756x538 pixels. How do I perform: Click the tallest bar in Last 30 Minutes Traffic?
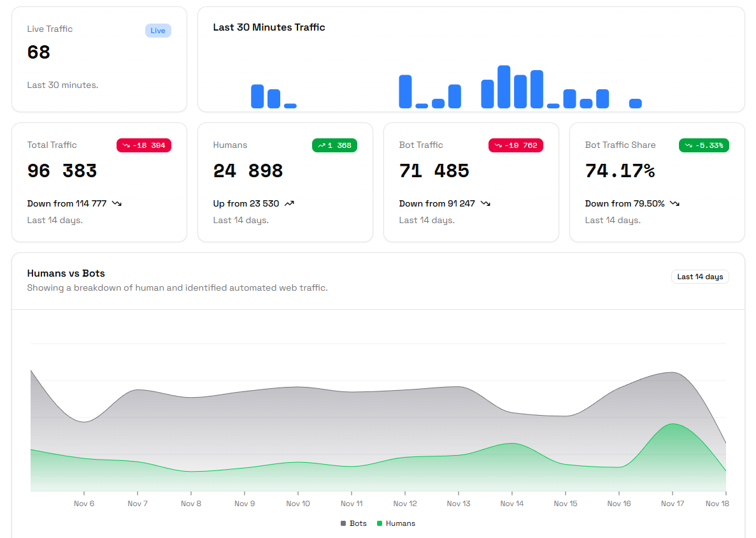(x=504, y=87)
